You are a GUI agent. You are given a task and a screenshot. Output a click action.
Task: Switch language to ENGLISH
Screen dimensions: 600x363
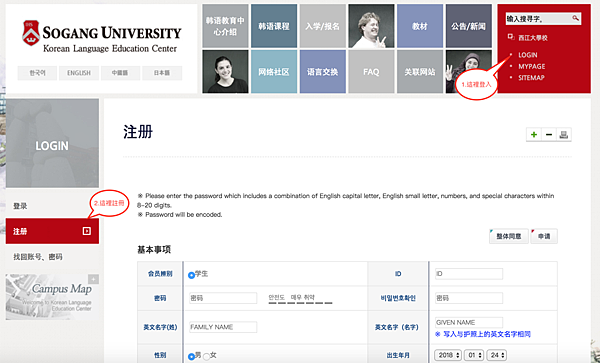tap(79, 73)
